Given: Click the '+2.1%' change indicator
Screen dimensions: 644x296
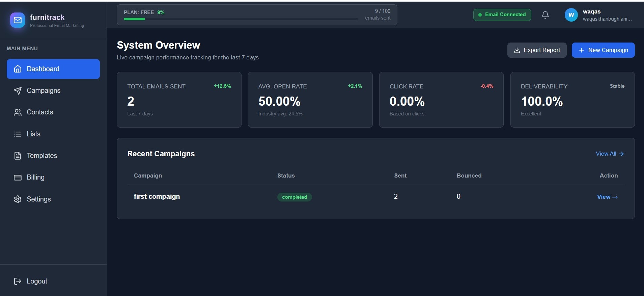Looking at the screenshot, I should pos(355,86).
